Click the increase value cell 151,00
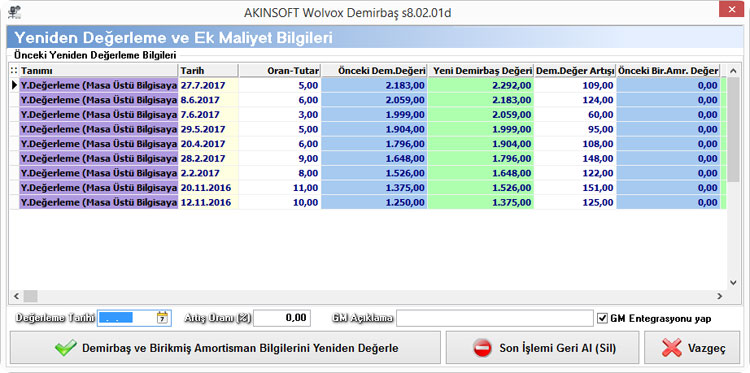Image resolution: width=750 pixels, height=373 pixels. pyautogui.click(x=575, y=188)
